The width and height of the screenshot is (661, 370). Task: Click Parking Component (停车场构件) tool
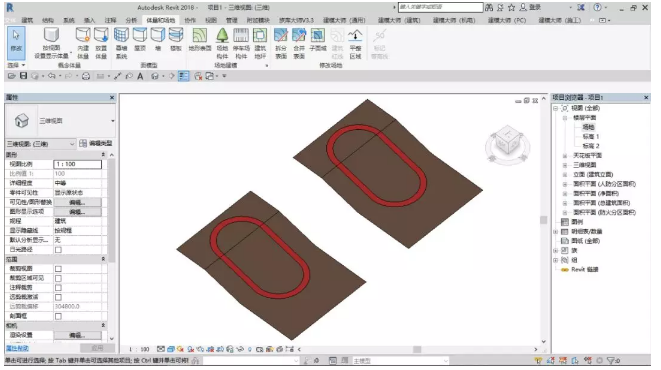point(241,43)
